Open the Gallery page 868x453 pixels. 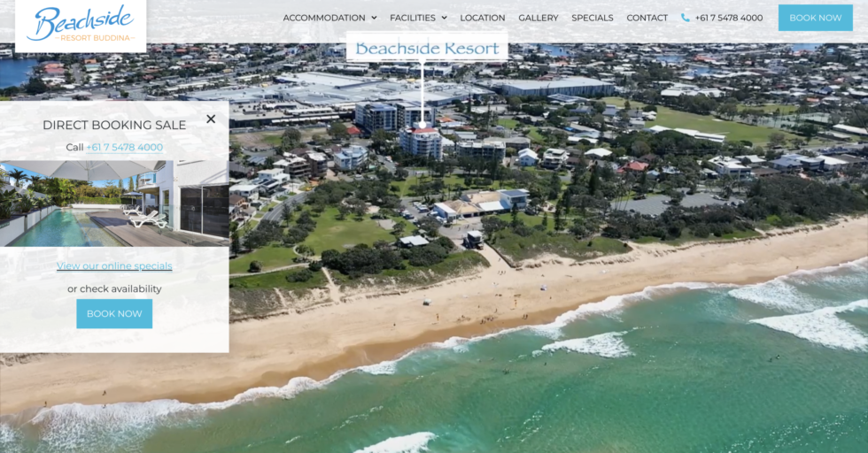538,18
